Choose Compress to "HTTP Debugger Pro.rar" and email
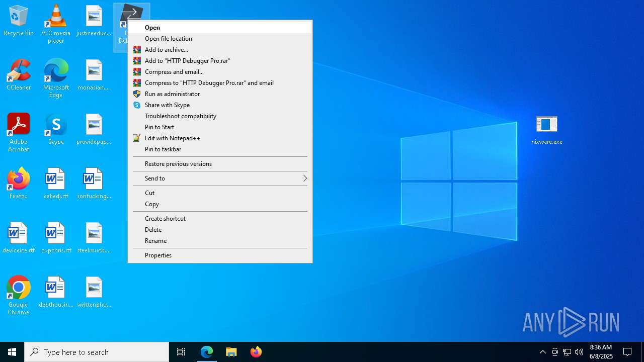Image resolution: width=644 pixels, height=362 pixels. tap(220, 83)
